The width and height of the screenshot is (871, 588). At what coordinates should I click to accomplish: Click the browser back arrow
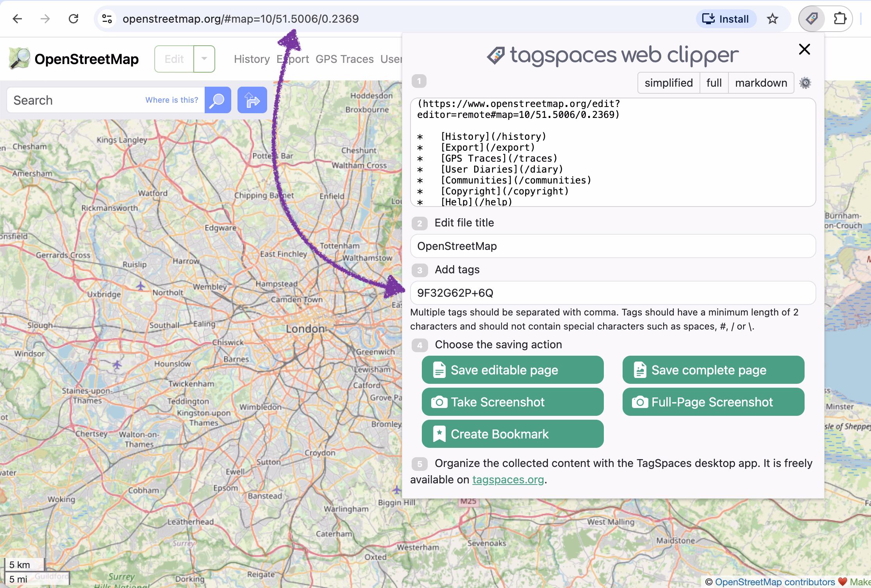17,19
